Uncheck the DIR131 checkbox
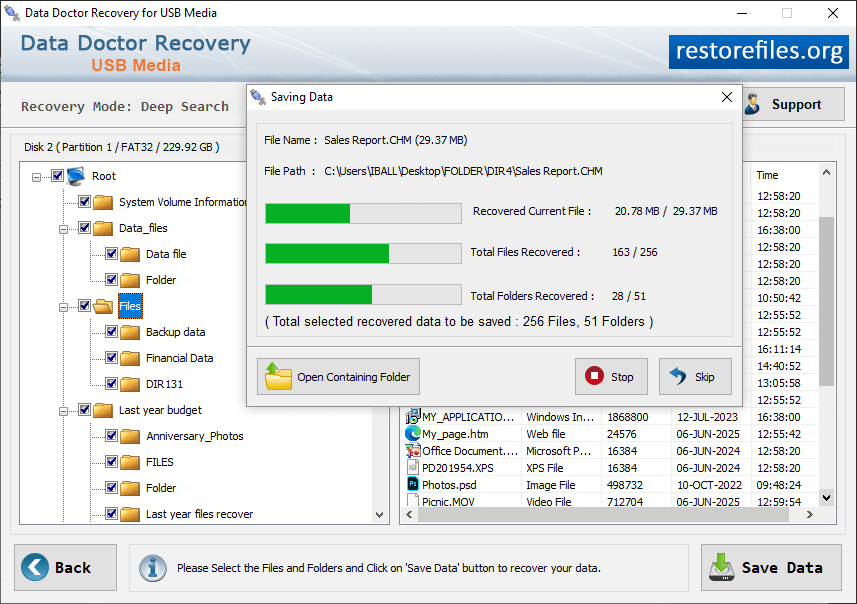Viewport: 857px width, 604px height. pos(111,384)
